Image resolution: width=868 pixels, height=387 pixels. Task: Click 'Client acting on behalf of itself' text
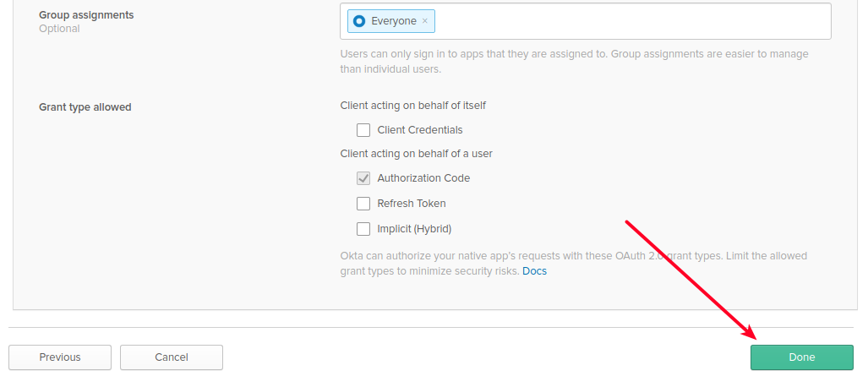(x=413, y=105)
